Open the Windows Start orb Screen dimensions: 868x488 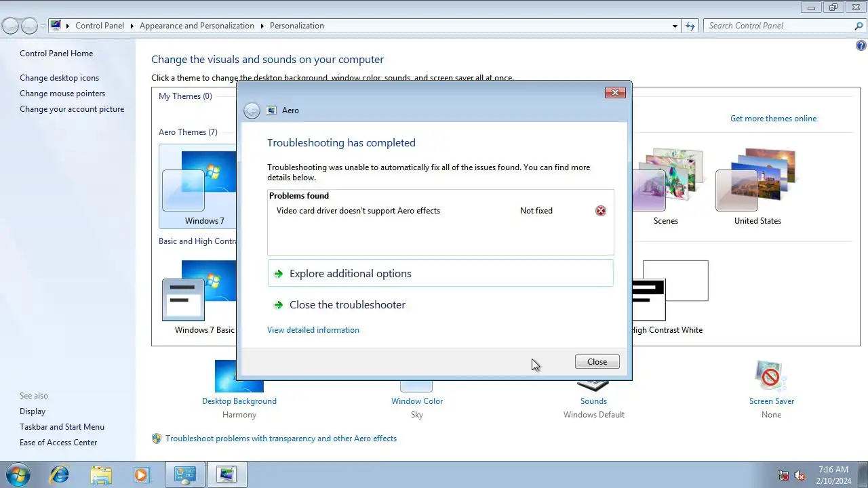coord(18,474)
